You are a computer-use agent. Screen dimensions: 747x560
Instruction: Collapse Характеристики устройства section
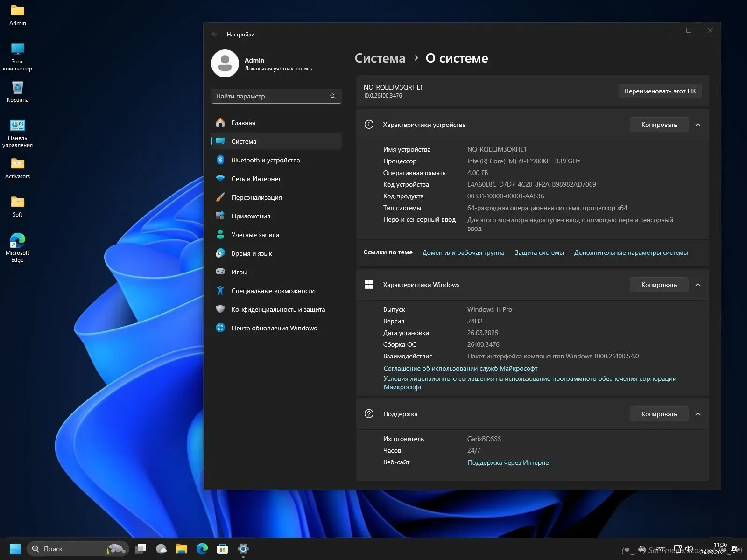(698, 125)
